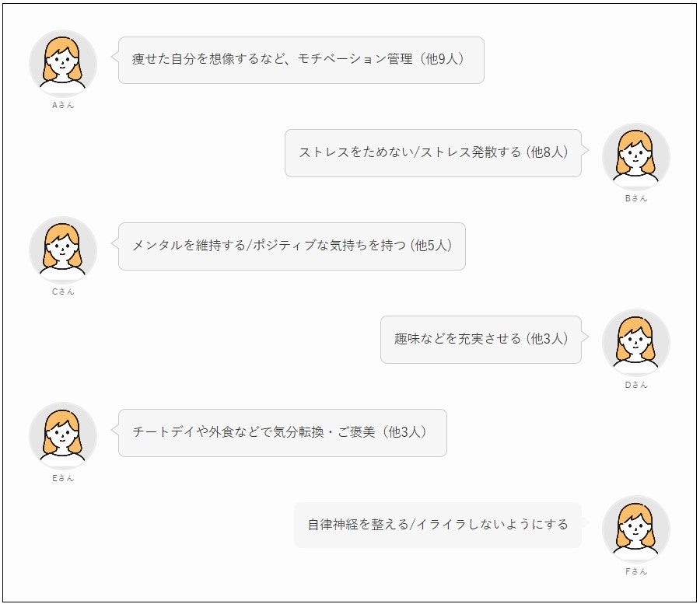
Task: Click Fさん's avatar icon
Action: click(636, 529)
